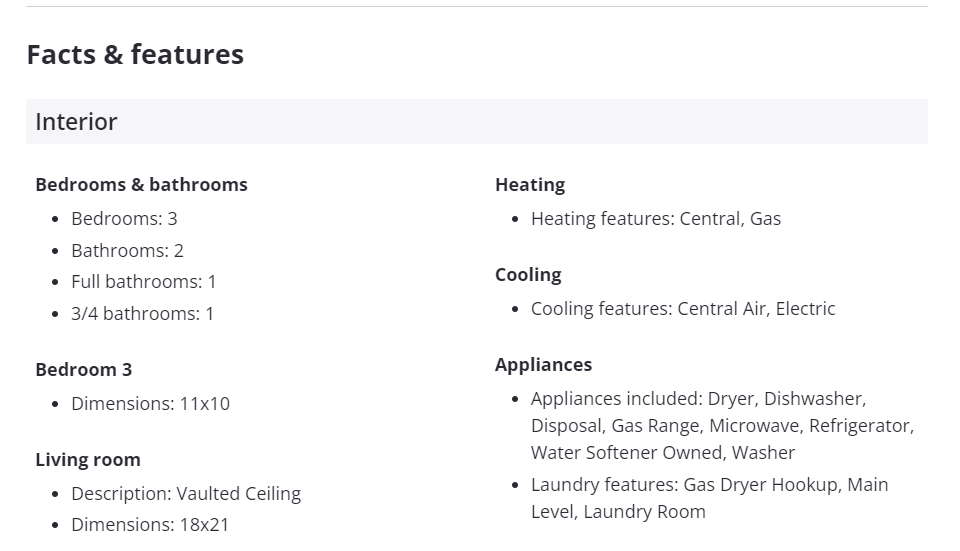The height and width of the screenshot is (551, 960).
Task: Click the Dimensions: 18x21 entry
Action: point(150,525)
